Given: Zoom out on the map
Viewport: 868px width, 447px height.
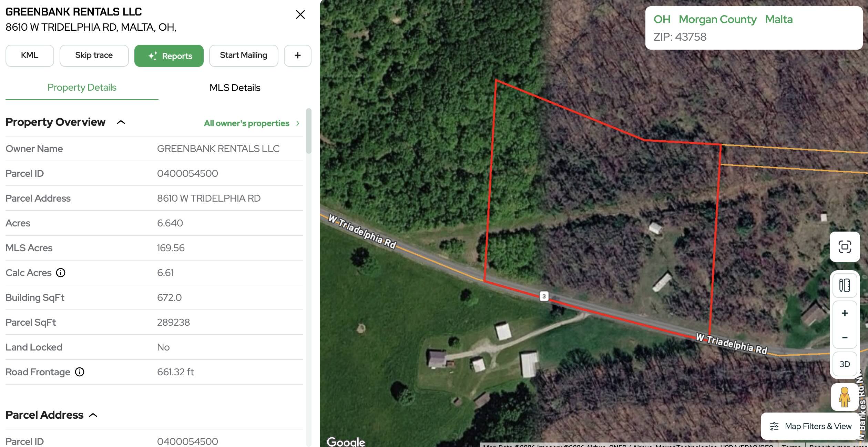Looking at the screenshot, I should click(845, 337).
